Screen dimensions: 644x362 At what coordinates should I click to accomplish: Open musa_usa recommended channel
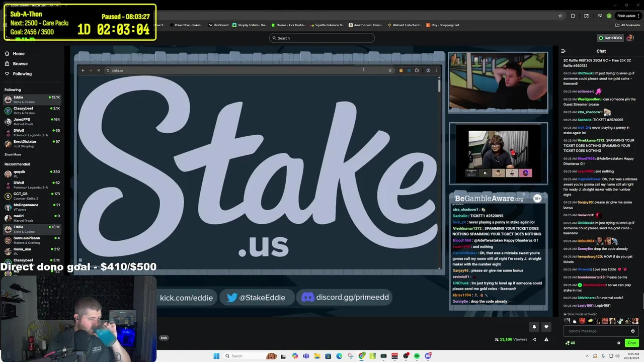pos(32,251)
